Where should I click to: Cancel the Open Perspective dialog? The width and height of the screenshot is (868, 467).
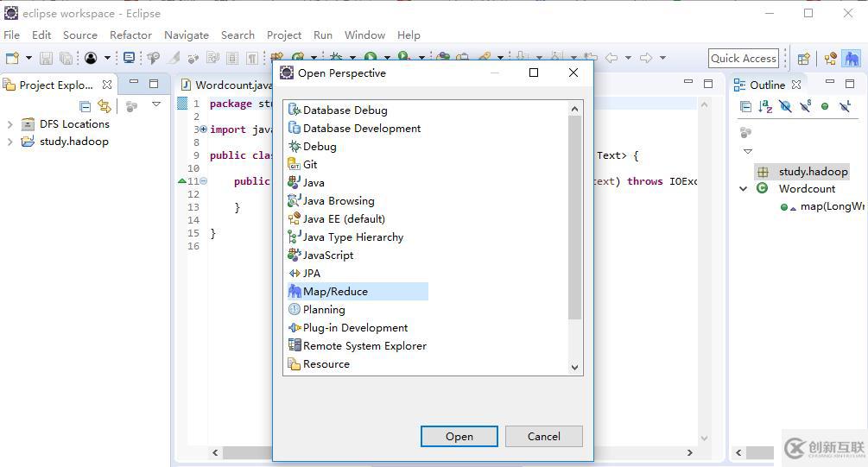coord(543,436)
